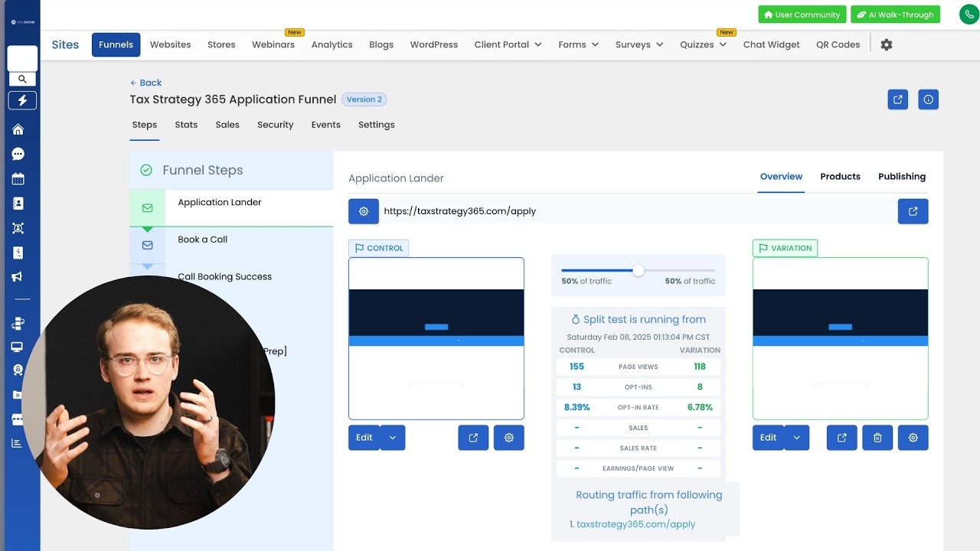Click the Edit button under Control

point(364,438)
